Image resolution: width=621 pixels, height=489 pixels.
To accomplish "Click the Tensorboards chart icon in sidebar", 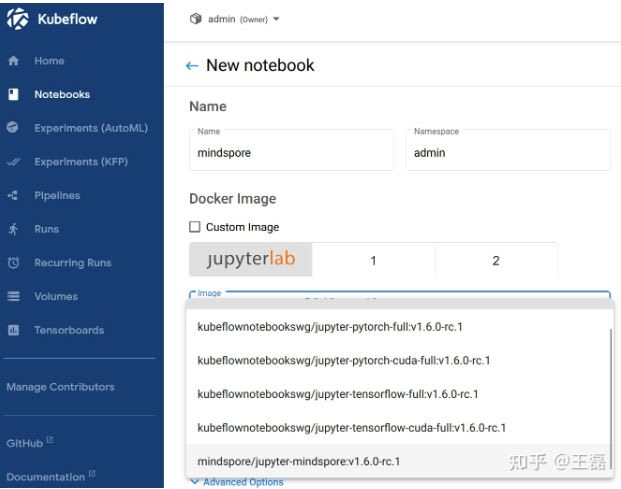I will click(13, 330).
